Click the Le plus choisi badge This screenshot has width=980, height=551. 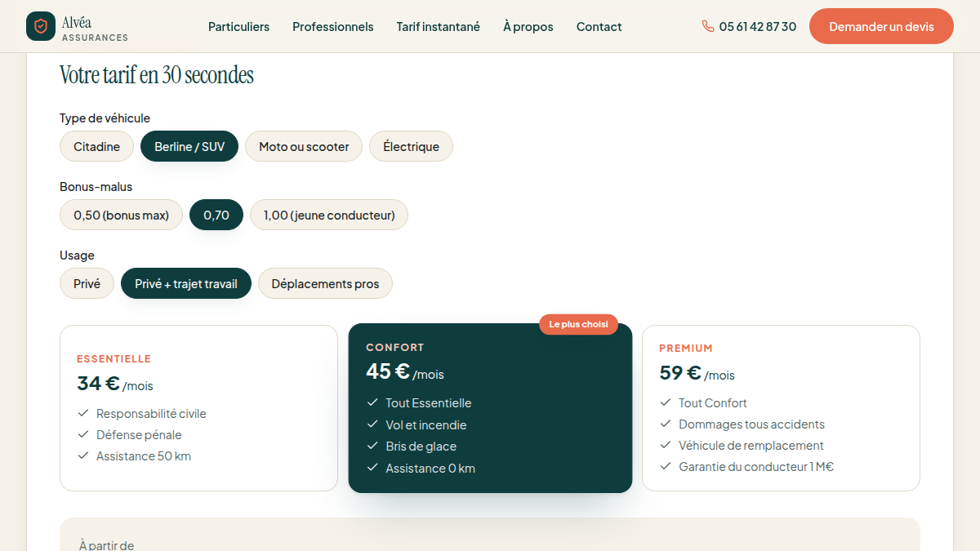pos(578,324)
